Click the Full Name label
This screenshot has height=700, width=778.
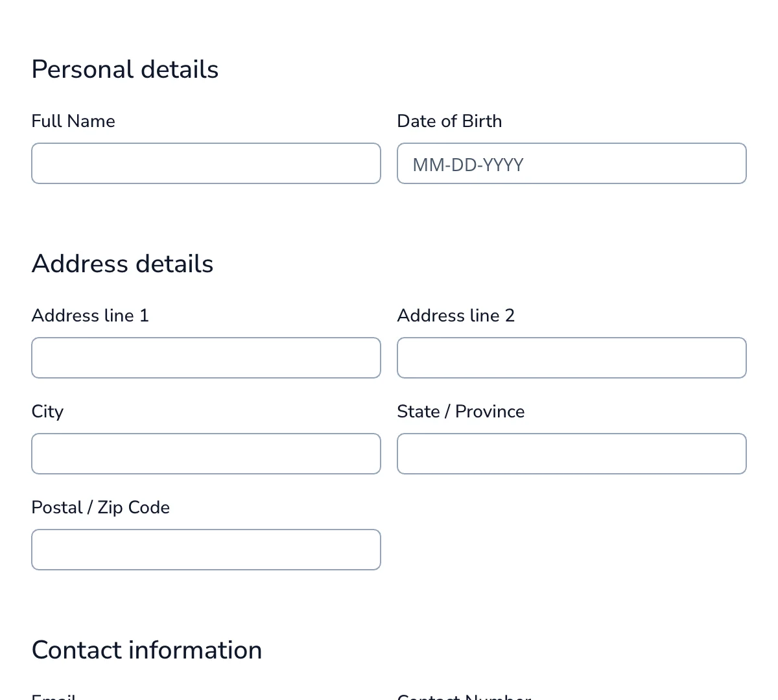[x=73, y=121]
